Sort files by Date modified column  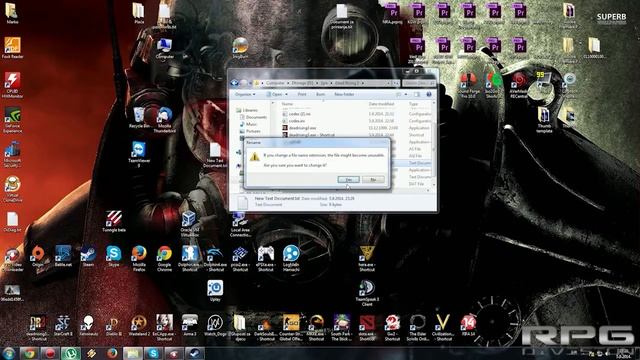point(381,104)
